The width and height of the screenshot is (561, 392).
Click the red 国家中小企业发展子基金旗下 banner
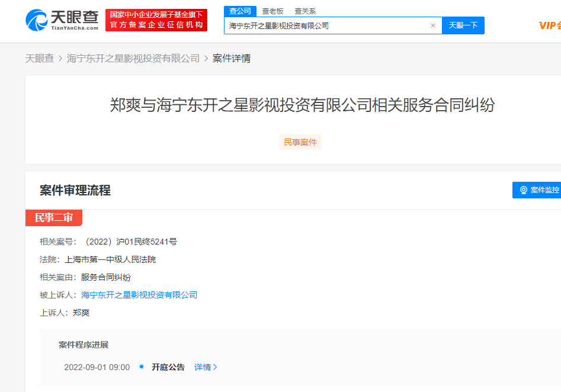pos(156,20)
